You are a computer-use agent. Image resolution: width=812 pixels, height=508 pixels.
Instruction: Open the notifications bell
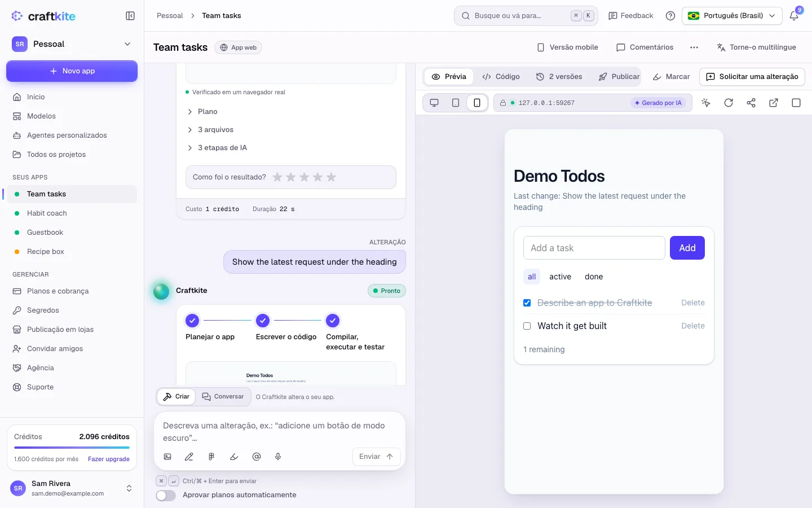coord(794,16)
